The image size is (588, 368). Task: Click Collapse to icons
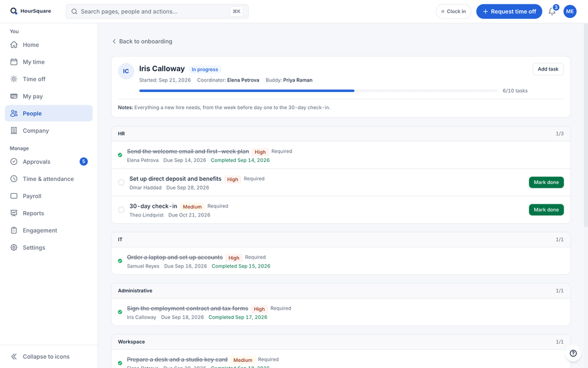tap(46, 357)
